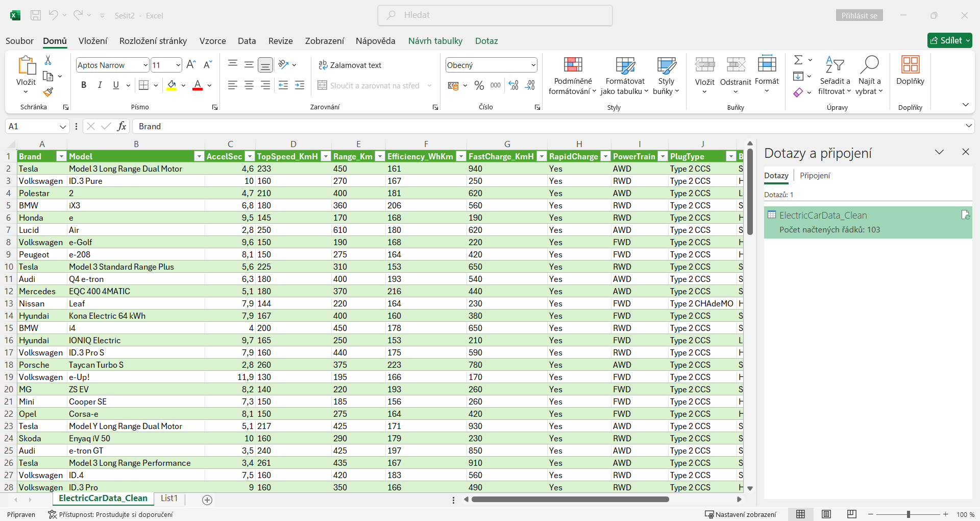Image resolution: width=980 pixels, height=521 pixels.
Task: Switch to the Data tab
Action: 247,41
